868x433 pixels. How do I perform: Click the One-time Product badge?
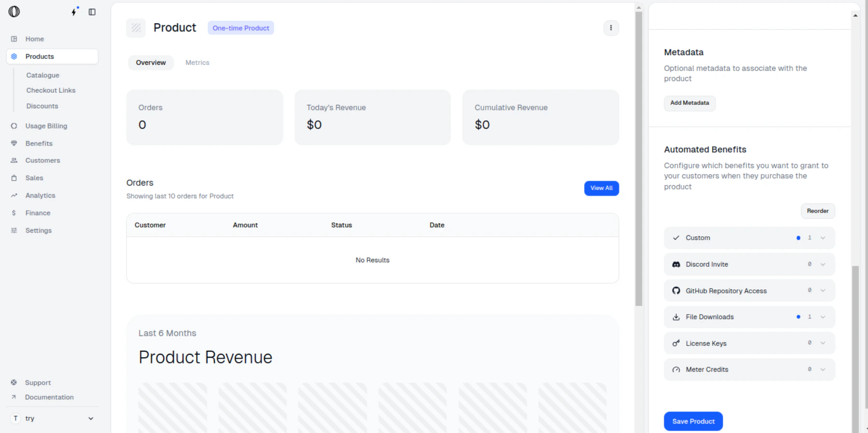[241, 28]
